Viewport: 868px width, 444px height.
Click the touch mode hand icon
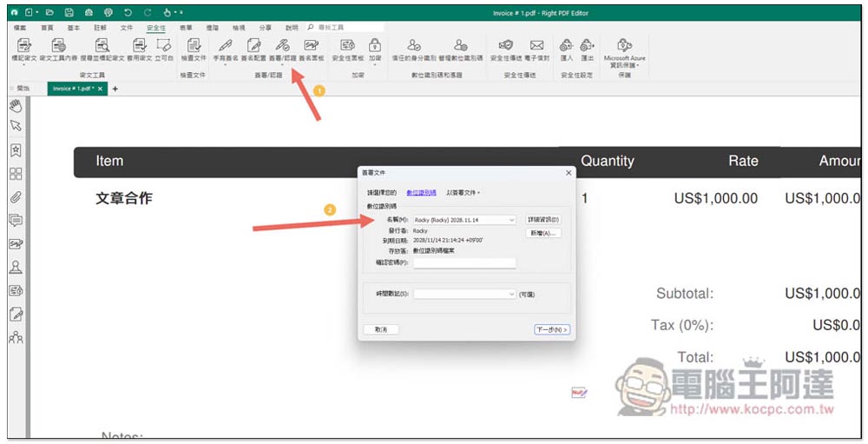pyautogui.click(x=168, y=12)
